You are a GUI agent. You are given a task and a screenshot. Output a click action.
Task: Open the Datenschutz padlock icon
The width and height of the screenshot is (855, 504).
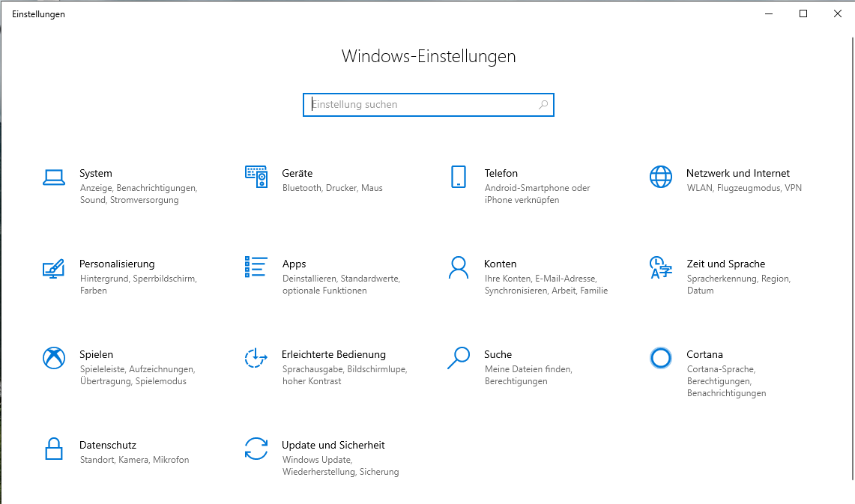pyautogui.click(x=53, y=449)
